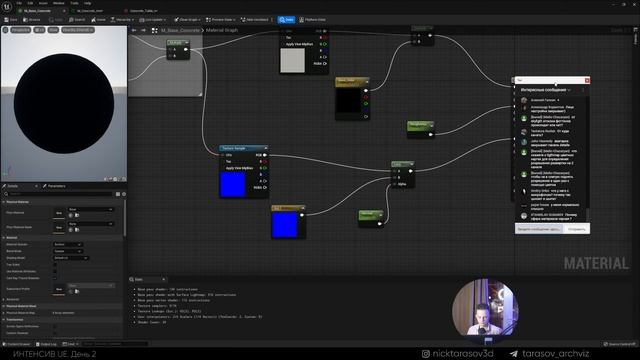The width and height of the screenshot is (640, 360).
Task: Click the Browse toolbar icon
Action: click(x=32, y=20)
